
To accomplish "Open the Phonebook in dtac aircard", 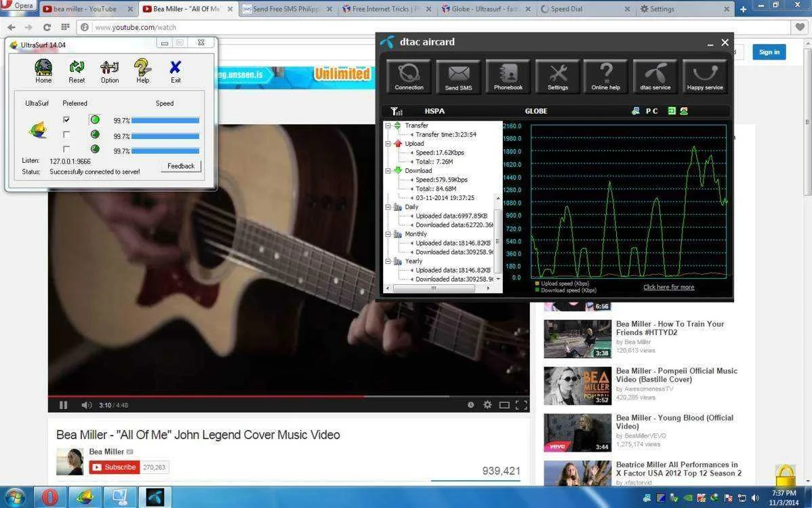I will [x=508, y=77].
